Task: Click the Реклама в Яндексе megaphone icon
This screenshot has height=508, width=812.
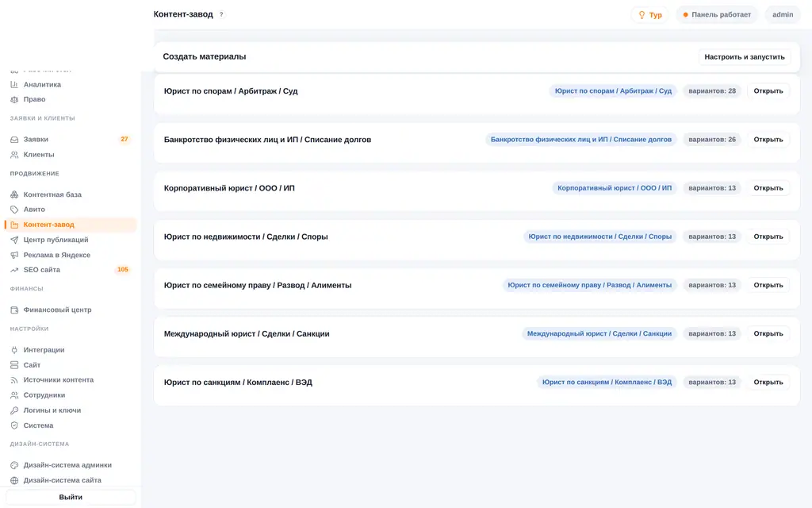Action: tap(14, 255)
